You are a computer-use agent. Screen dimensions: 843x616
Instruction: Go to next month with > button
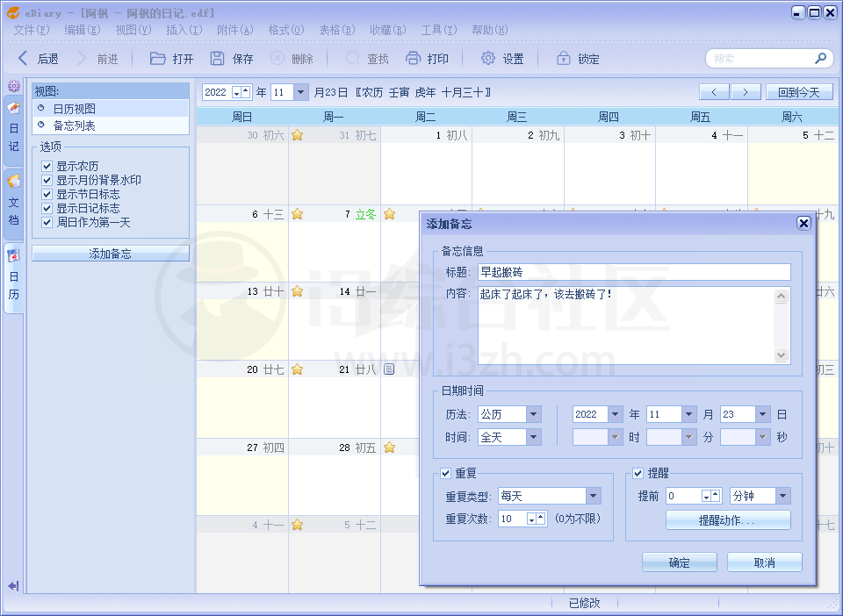coord(746,92)
